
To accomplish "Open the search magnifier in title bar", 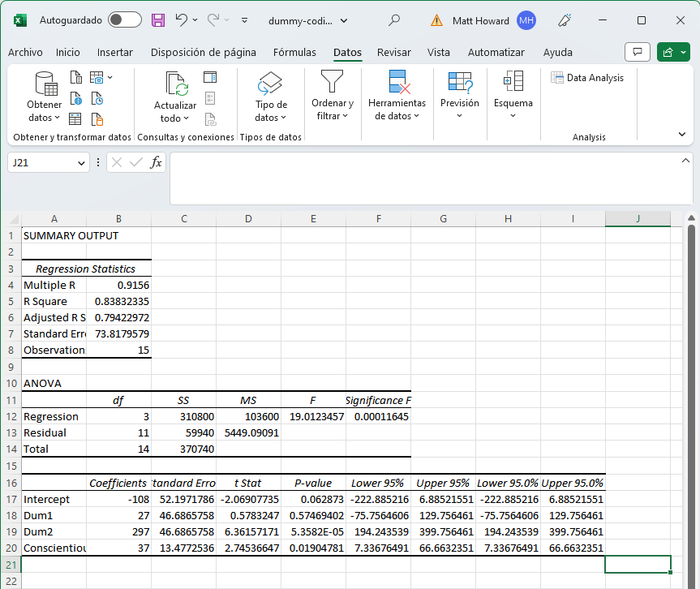I will [x=394, y=20].
